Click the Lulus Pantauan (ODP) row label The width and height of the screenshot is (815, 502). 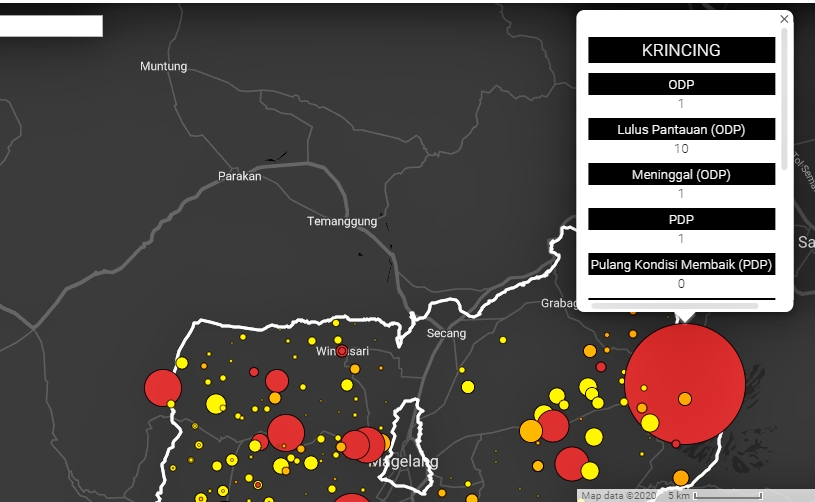tap(681, 129)
